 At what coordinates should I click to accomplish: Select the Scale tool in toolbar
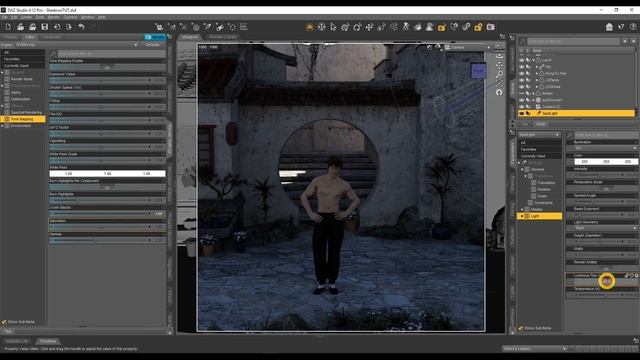pyautogui.click(x=381, y=27)
